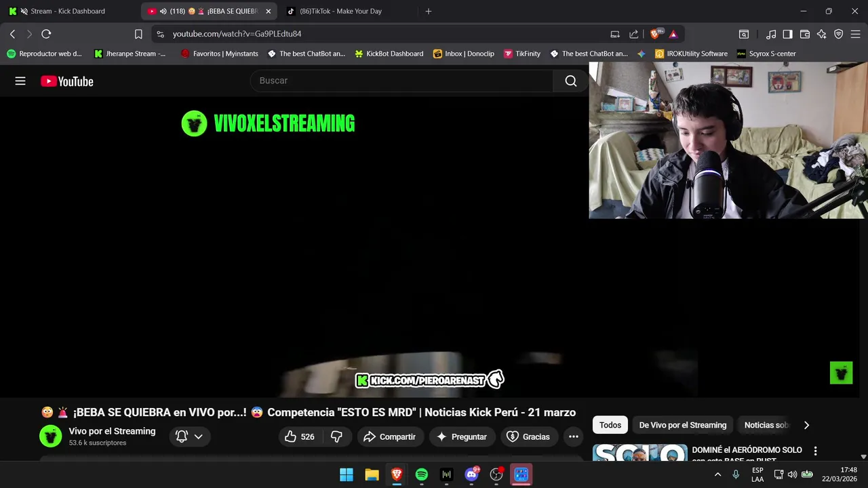Open Vivo por el Streaming channel avatar
This screenshot has height=488, width=868.
click(x=50, y=436)
